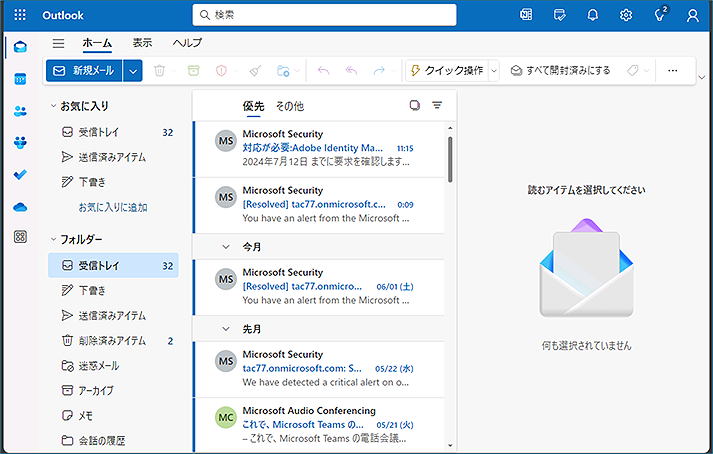This screenshot has width=713, height=454.
Task: Click the 新規メール button
Action: click(x=84, y=71)
